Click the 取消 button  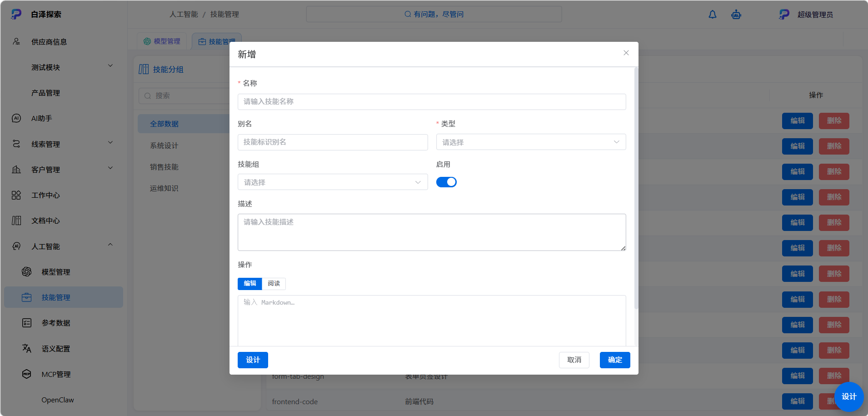tap(574, 360)
